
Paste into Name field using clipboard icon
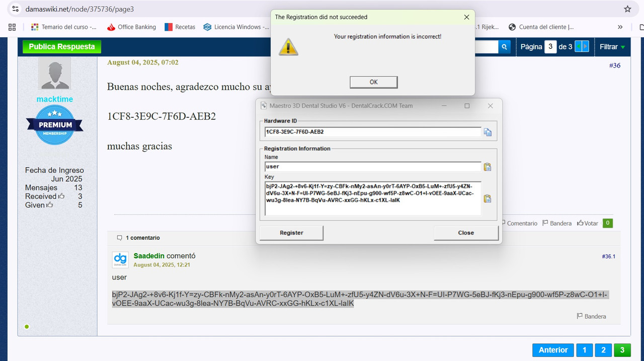pos(487,167)
